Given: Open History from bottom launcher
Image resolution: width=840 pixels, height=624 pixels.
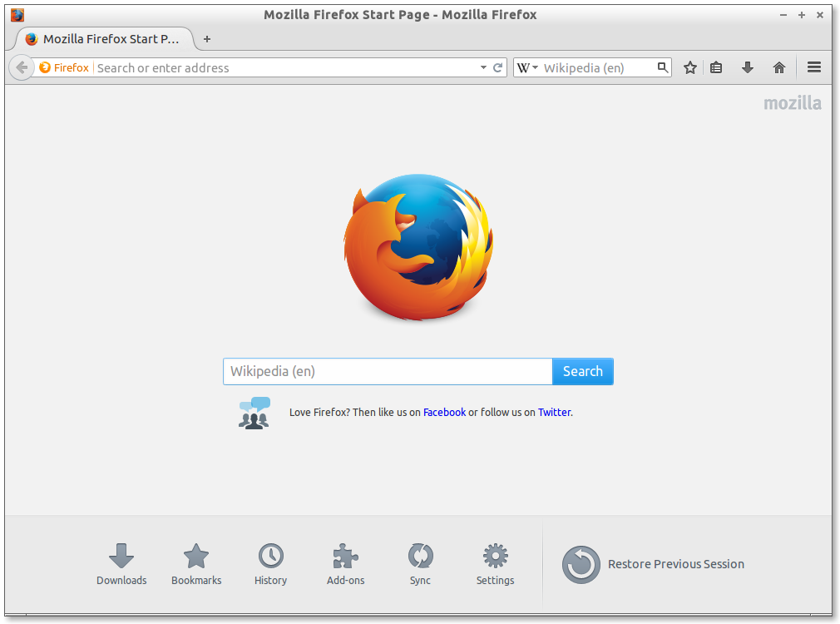Looking at the screenshot, I should (x=270, y=564).
